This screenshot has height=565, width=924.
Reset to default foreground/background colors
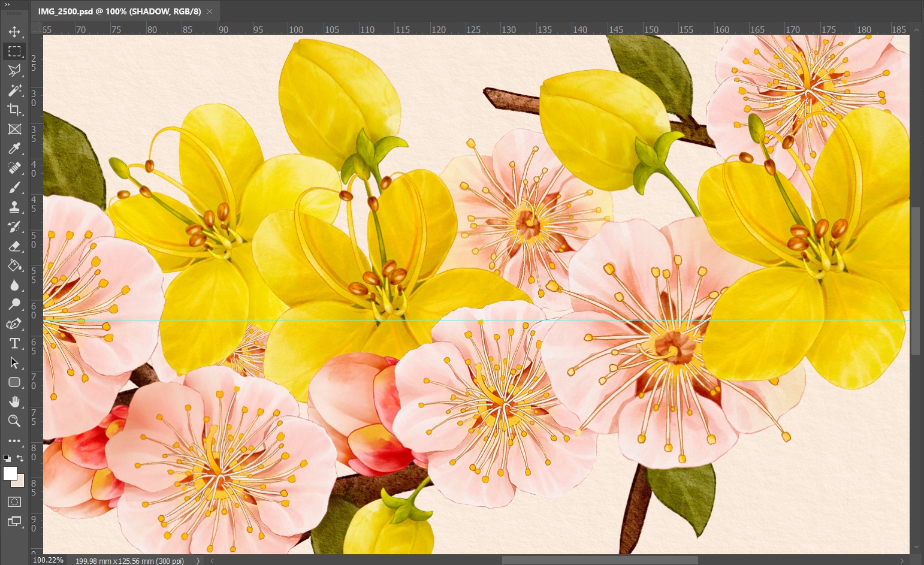click(7, 458)
